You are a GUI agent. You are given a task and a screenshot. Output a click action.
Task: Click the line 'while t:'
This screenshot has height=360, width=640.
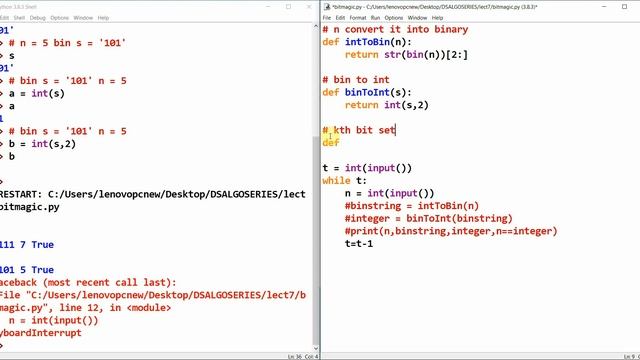pos(344,181)
